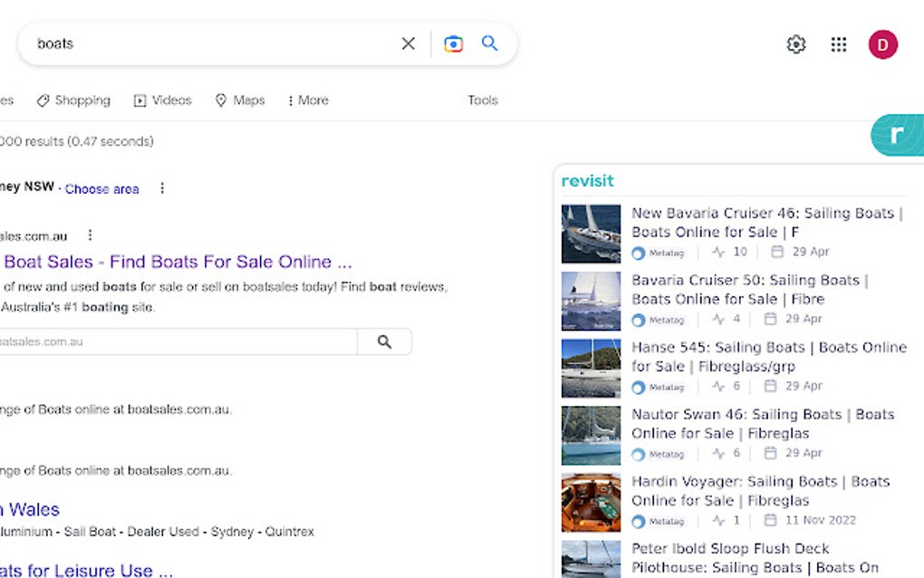924x578 pixels.
Task: Click the Choose area link
Action: tap(101, 188)
